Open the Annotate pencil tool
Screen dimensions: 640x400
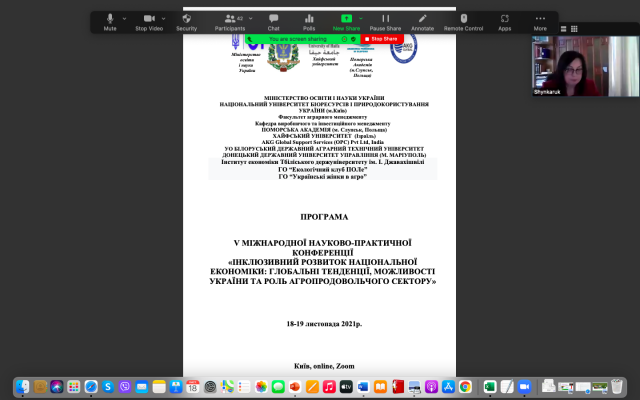tap(422, 22)
